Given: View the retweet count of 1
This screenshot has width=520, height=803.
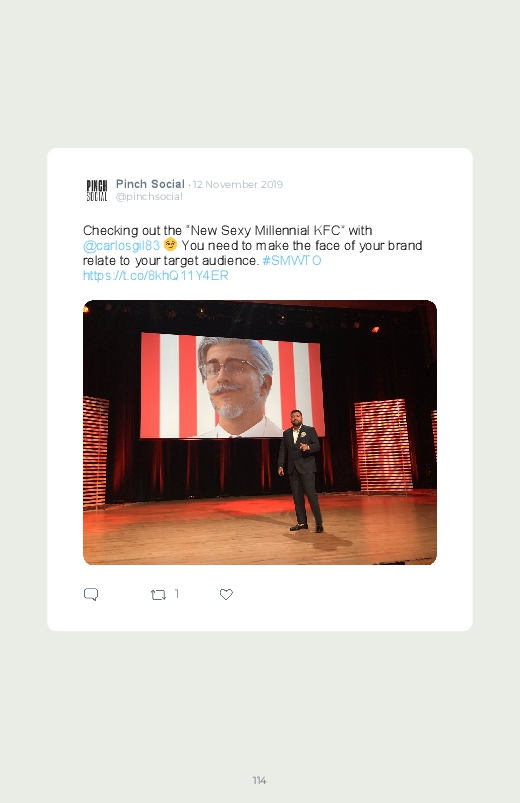Looking at the screenshot, I should point(177,594).
